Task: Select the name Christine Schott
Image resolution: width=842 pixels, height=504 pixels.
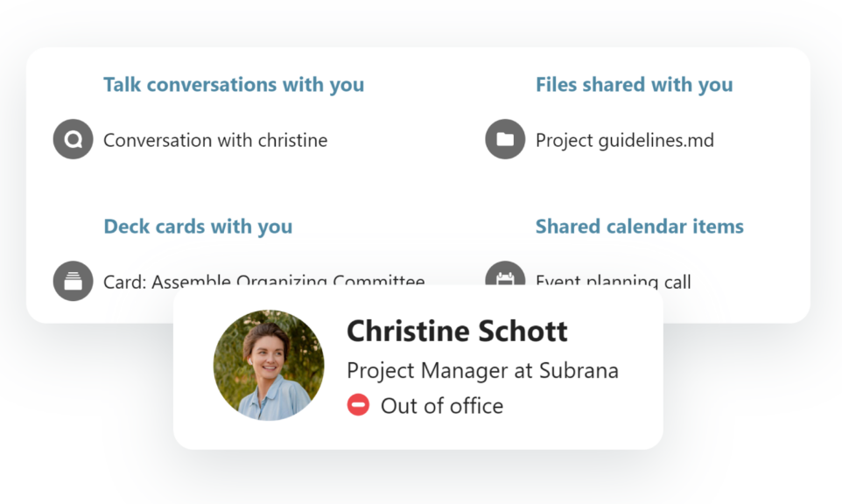Action: (458, 332)
